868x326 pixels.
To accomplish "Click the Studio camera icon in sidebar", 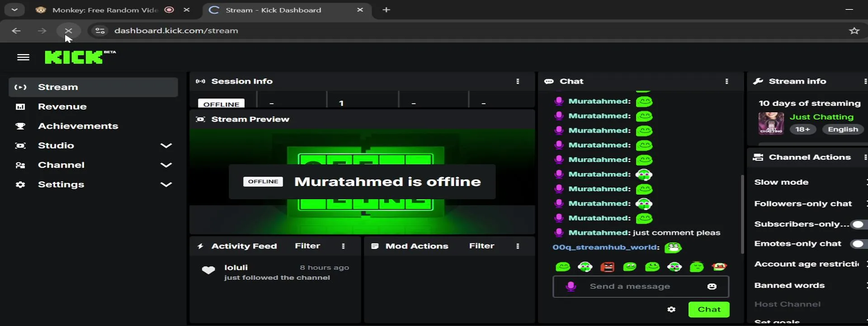I will [20, 146].
